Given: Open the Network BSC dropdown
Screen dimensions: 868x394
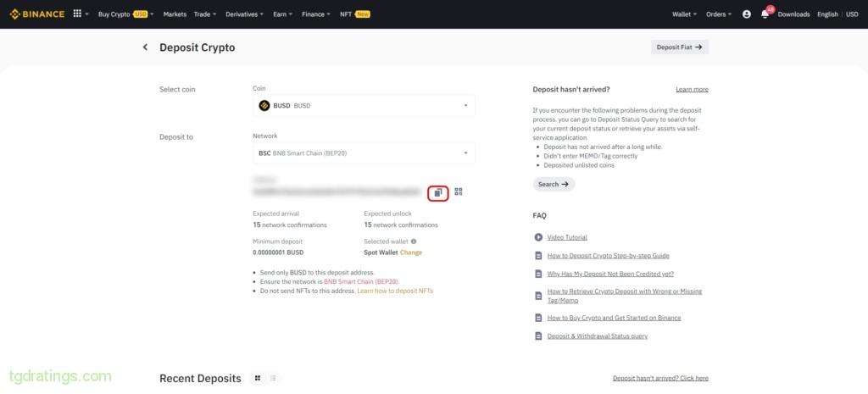Looking at the screenshot, I should tap(364, 153).
